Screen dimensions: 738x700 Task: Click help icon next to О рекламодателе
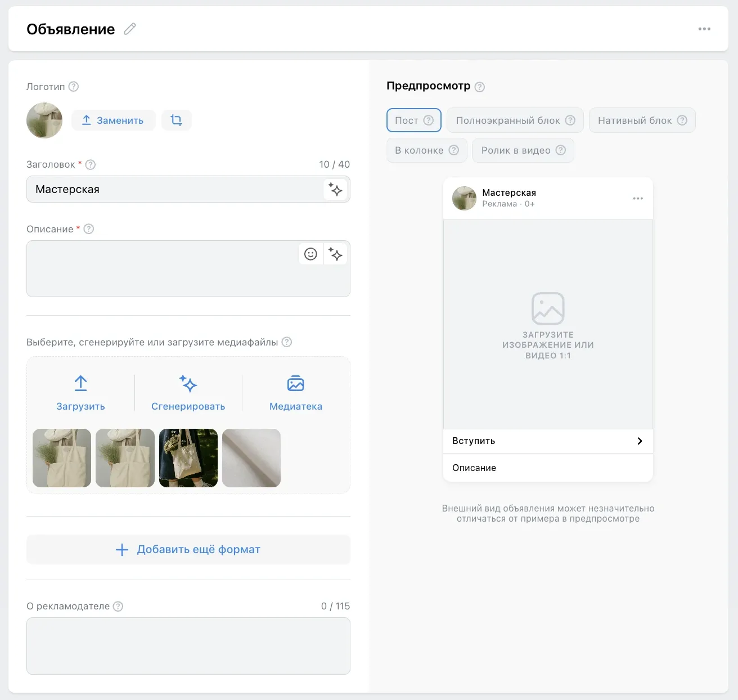tap(118, 606)
